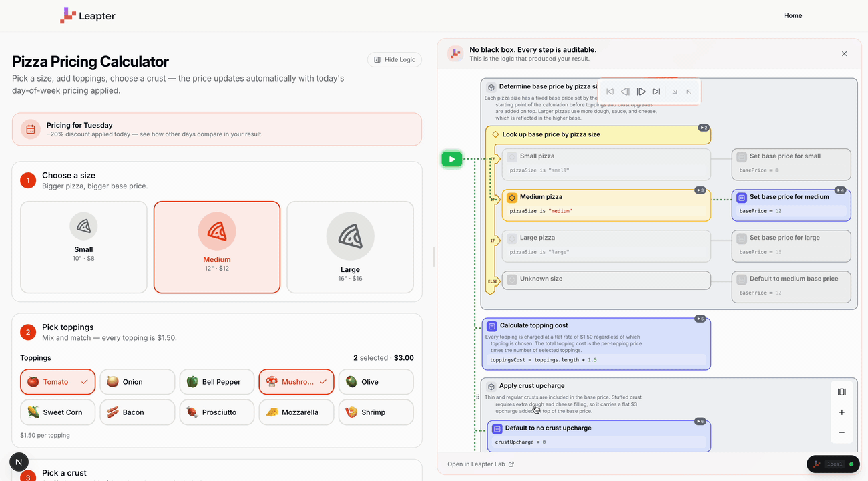
Task: Click the cube icon beside Determine base price
Action: [x=491, y=87]
